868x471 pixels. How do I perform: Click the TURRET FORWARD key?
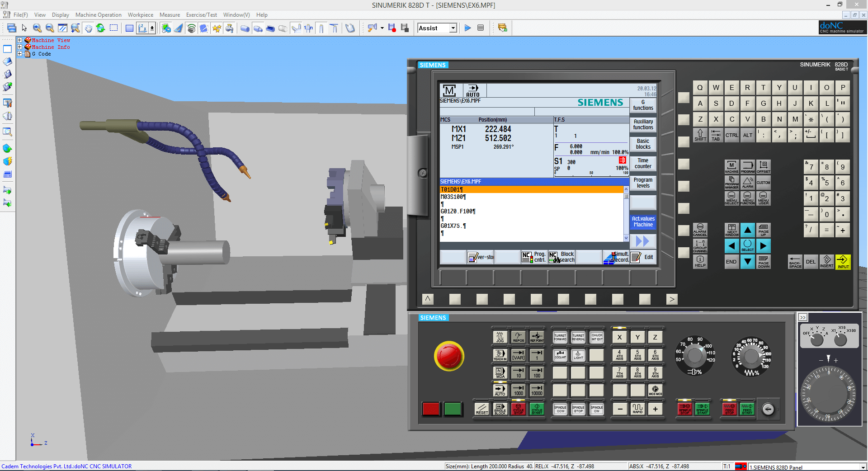pos(560,337)
